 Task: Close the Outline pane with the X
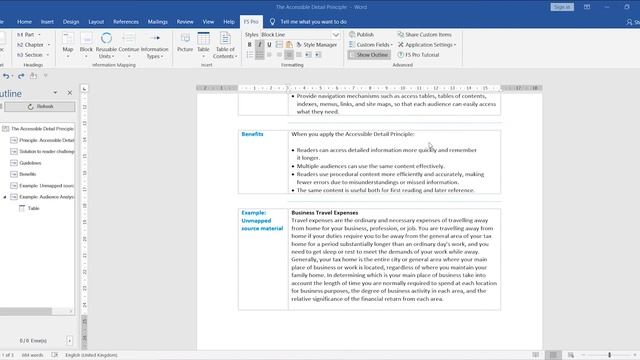(x=70, y=93)
